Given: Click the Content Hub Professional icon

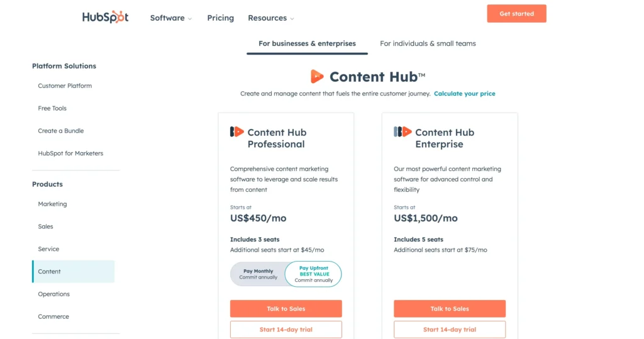Looking at the screenshot, I should point(236,132).
